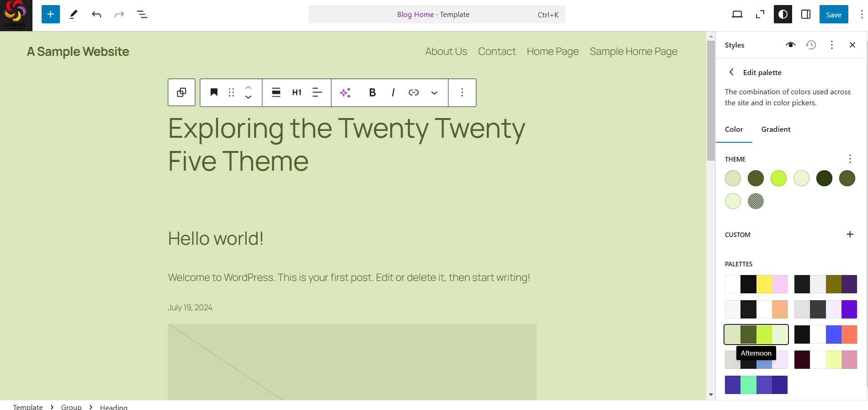Undo the last change

coord(96,14)
